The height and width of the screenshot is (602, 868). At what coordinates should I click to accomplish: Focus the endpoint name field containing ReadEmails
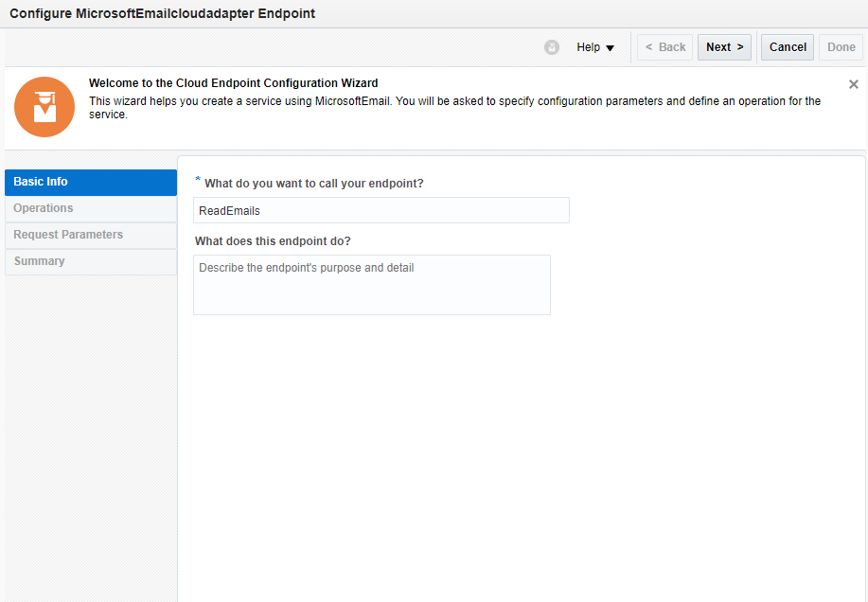381,211
